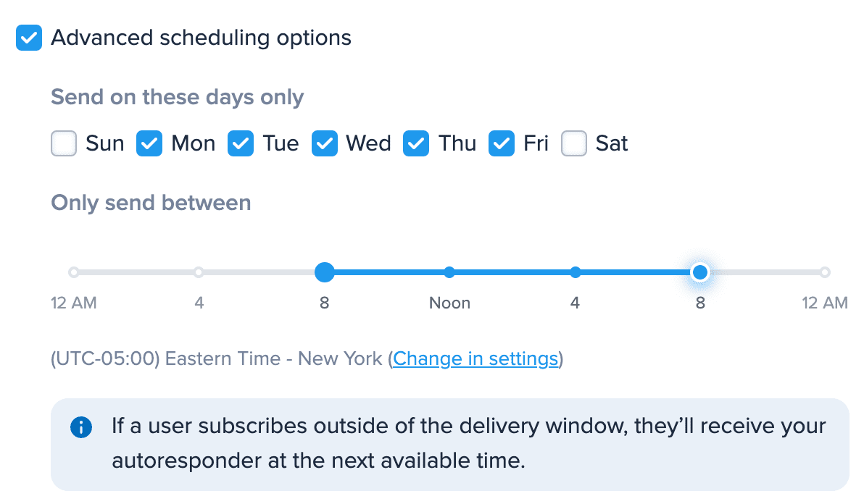Open the Change in settings link
The width and height of the screenshot is (864, 504).
coord(475,358)
